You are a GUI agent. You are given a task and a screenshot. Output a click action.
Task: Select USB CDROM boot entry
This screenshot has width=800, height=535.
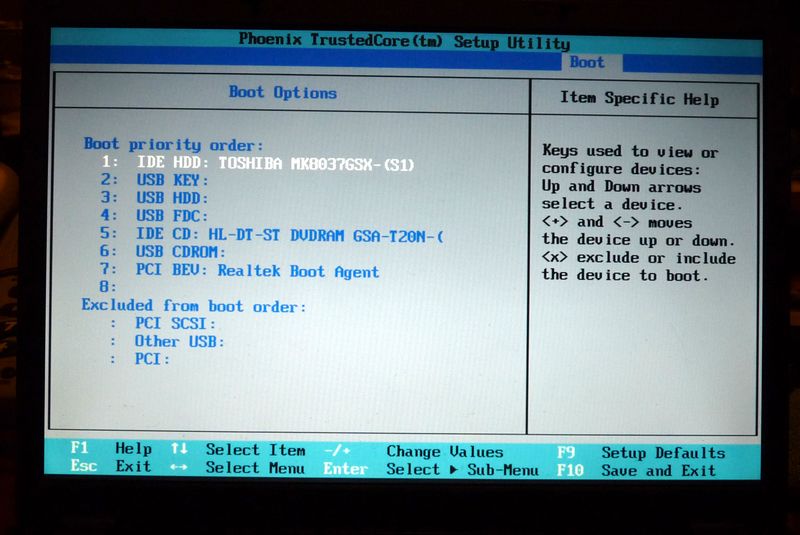pyautogui.click(x=162, y=251)
